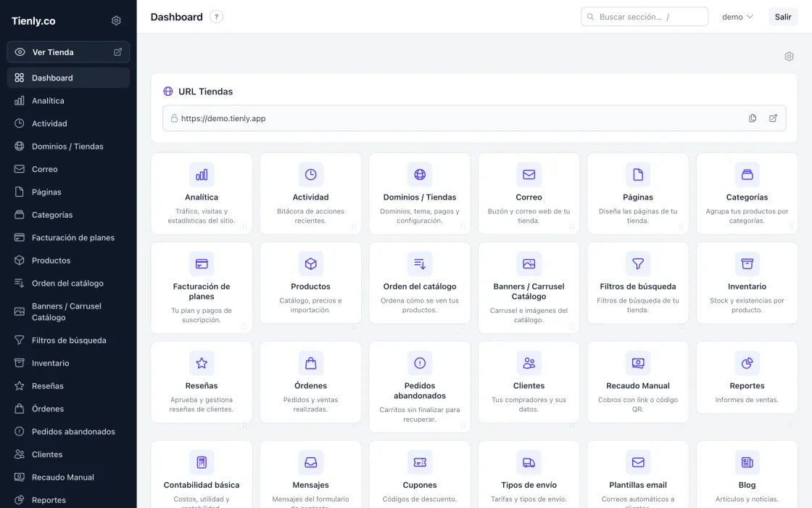Open Orden del catálogo sidebar item
Viewport: 812px width, 508px height.
coord(68,283)
